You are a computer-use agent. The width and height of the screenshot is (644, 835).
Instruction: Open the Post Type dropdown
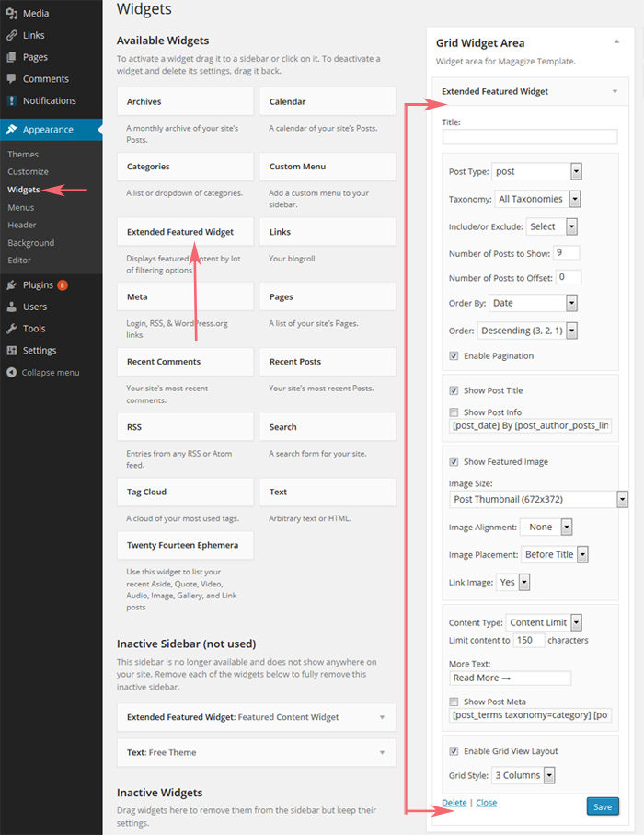[x=536, y=171]
